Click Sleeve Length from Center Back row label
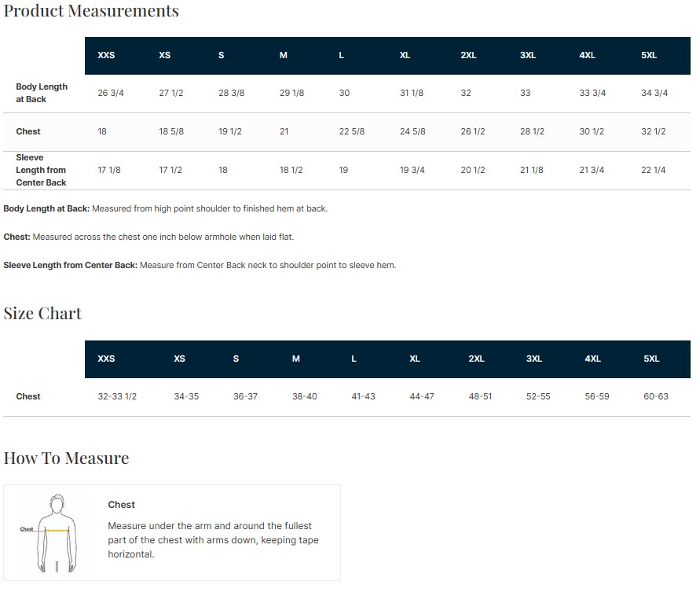Viewport: 700px width, 596px height. (41, 170)
